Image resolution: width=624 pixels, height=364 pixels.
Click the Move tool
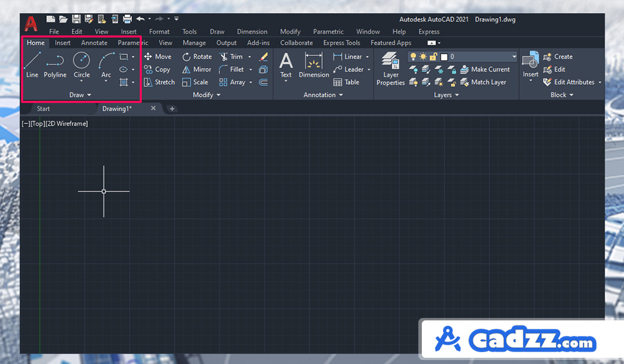point(158,57)
